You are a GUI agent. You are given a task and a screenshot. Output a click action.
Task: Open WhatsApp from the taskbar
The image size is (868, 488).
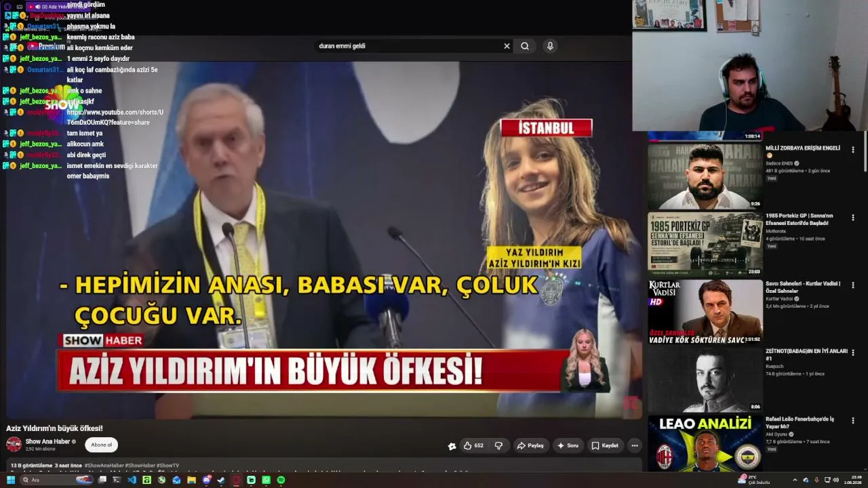point(267,480)
